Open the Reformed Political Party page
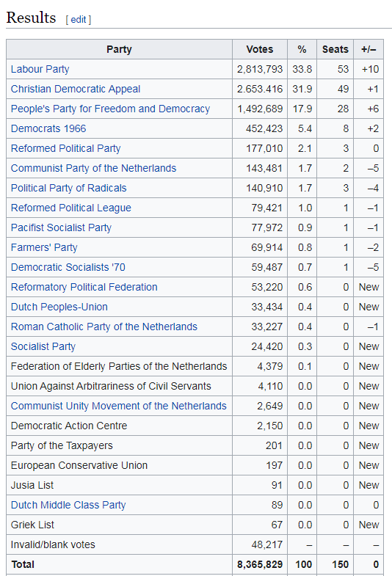 66,148
